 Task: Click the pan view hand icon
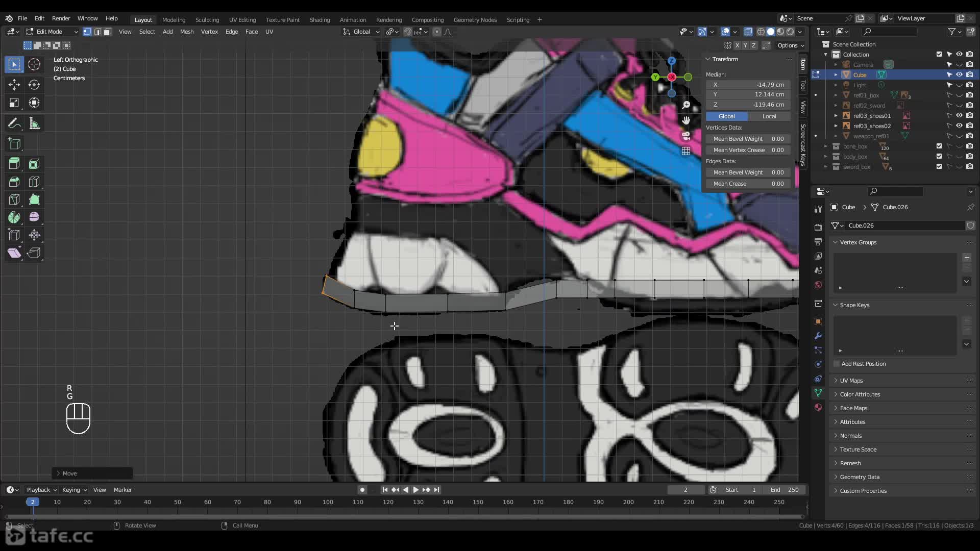pyautogui.click(x=686, y=120)
